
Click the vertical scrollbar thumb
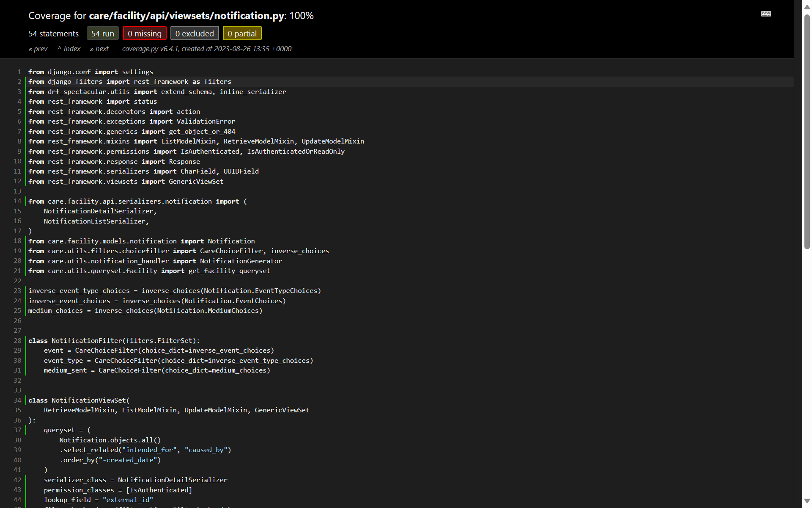[x=807, y=127]
